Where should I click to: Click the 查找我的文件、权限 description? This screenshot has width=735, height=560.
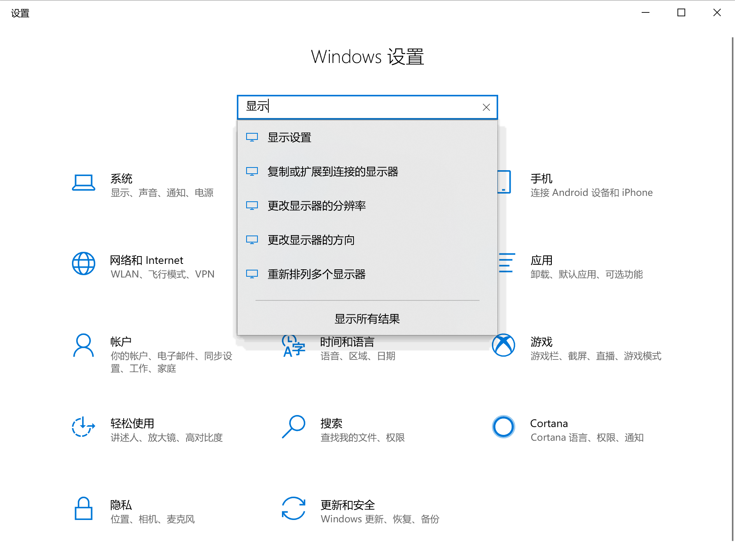pyautogui.click(x=362, y=438)
